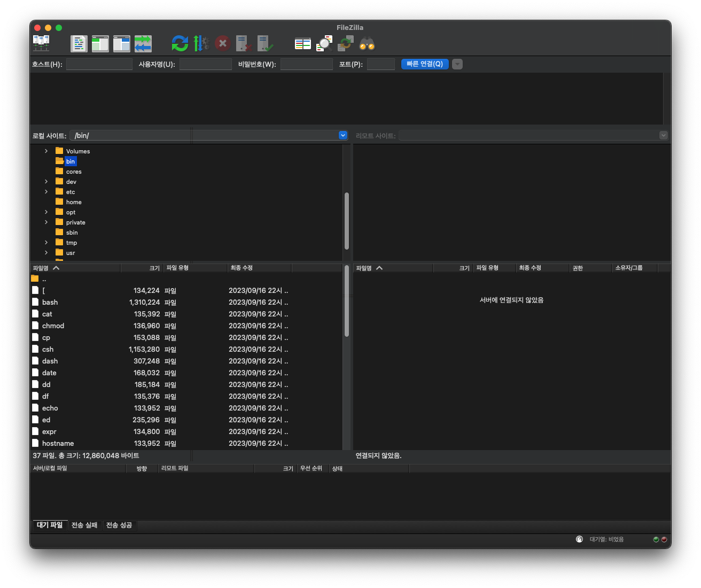Toggle directory comparison icon
This screenshot has width=701, height=588.
(324, 43)
